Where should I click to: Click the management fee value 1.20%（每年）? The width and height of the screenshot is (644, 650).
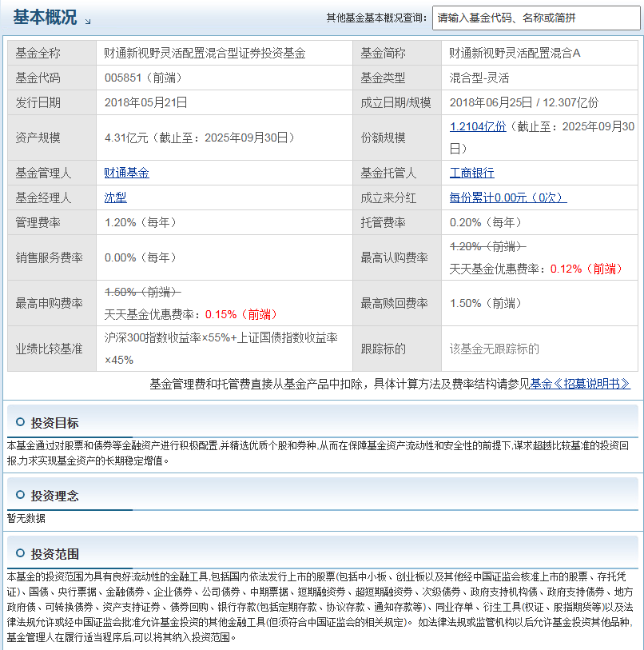point(141,222)
